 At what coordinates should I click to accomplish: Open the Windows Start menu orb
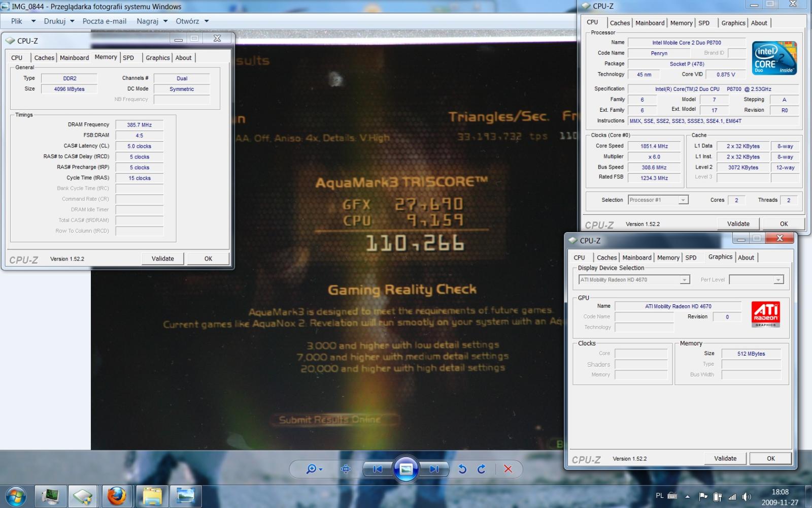point(16,496)
